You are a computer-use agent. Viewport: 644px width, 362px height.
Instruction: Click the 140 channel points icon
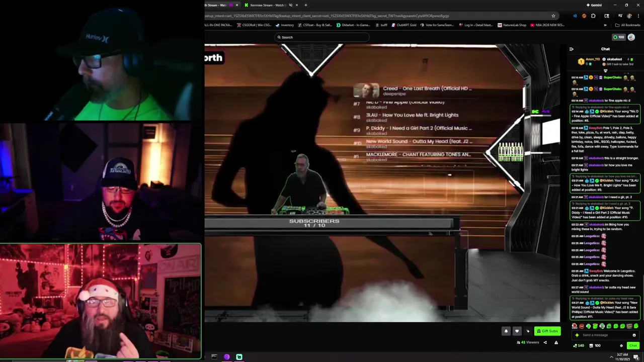tap(579, 345)
